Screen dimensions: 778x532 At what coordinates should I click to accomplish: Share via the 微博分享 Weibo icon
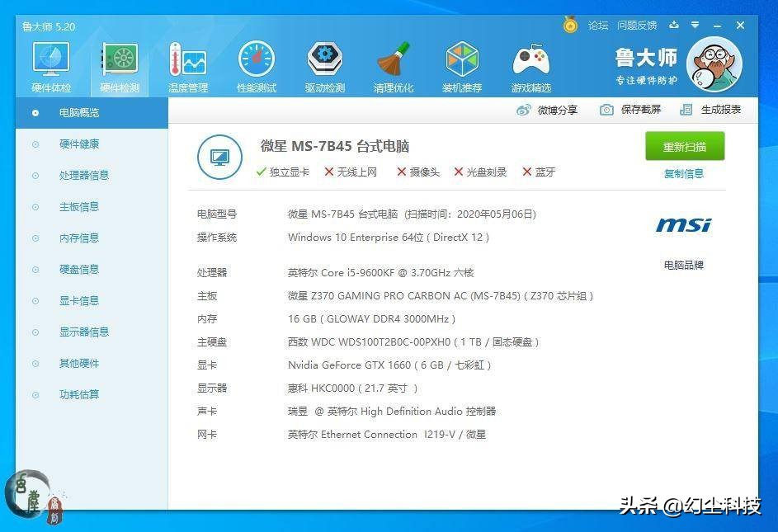(547, 109)
